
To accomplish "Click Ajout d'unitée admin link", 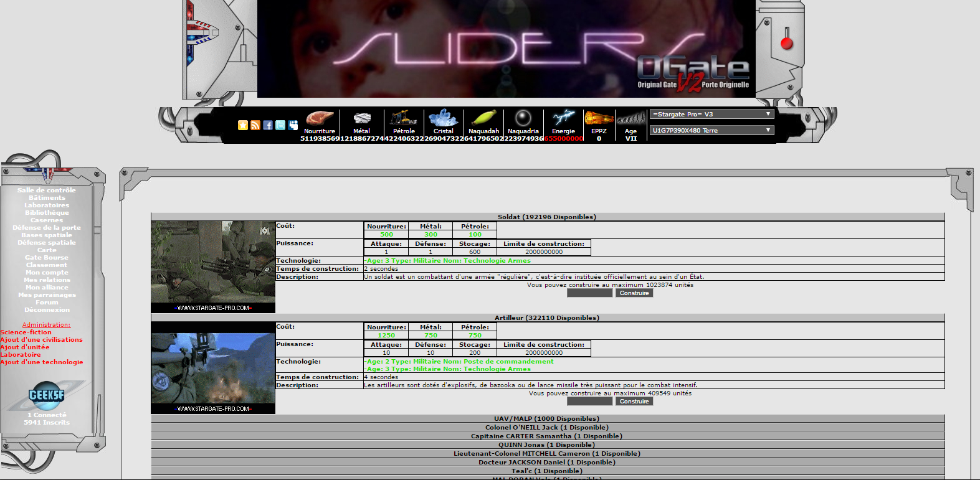I will tap(25, 347).
